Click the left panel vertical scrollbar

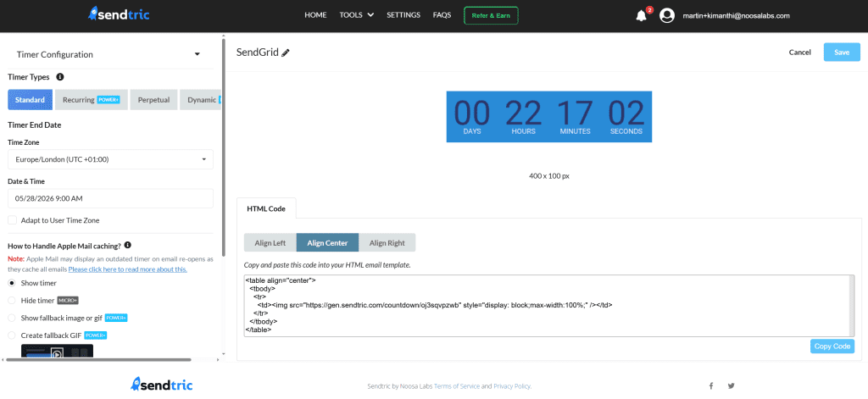tap(224, 147)
